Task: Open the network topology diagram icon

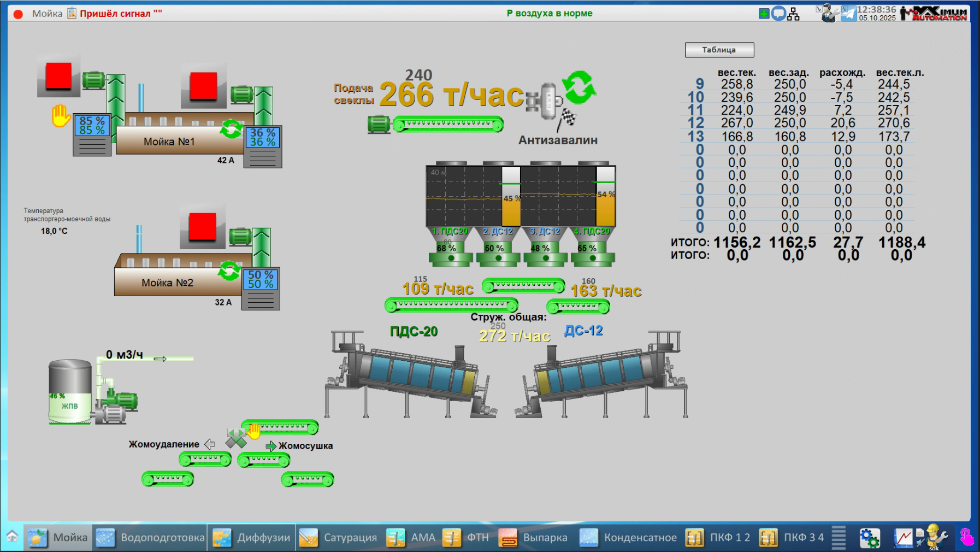Action: click(793, 14)
